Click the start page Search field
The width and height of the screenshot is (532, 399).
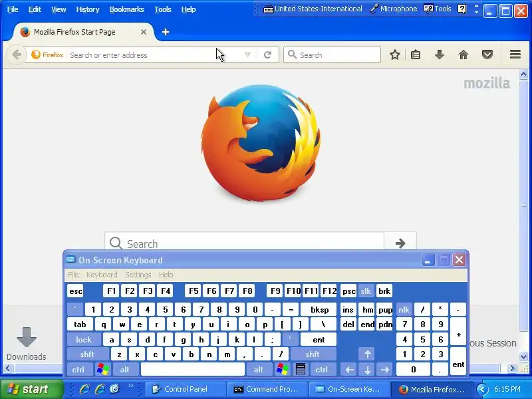coord(244,243)
